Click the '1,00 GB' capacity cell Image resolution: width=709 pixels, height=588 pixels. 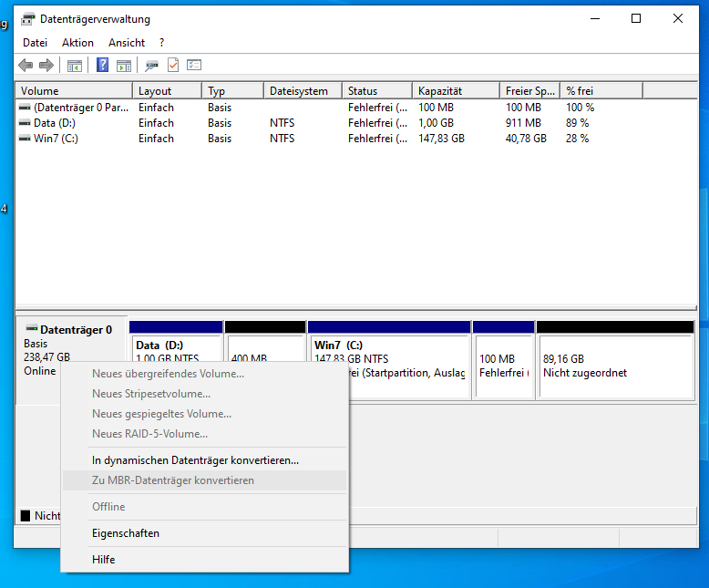[436, 123]
